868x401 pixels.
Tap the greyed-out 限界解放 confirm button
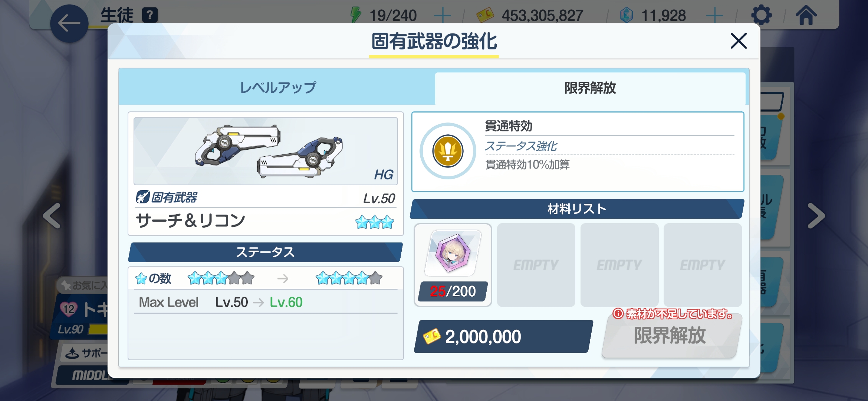point(671,336)
